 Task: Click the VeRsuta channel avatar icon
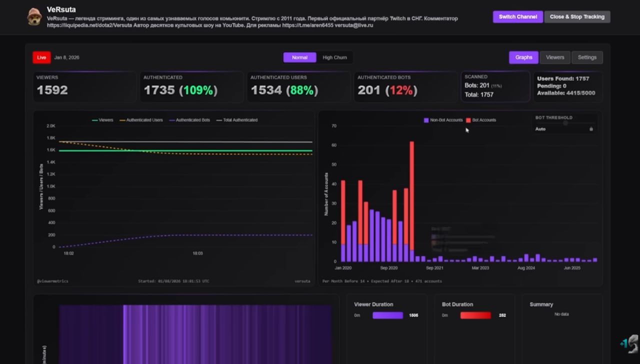pyautogui.click(x=34, y=16)
